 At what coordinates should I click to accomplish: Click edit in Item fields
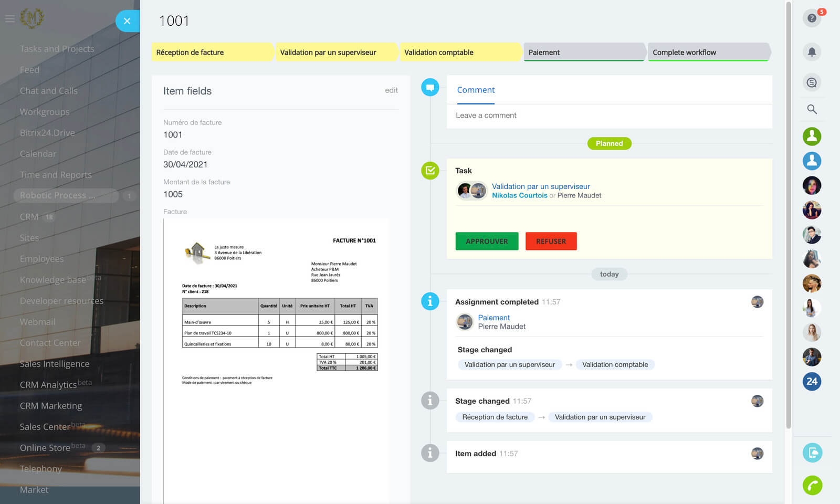point(391,90)
